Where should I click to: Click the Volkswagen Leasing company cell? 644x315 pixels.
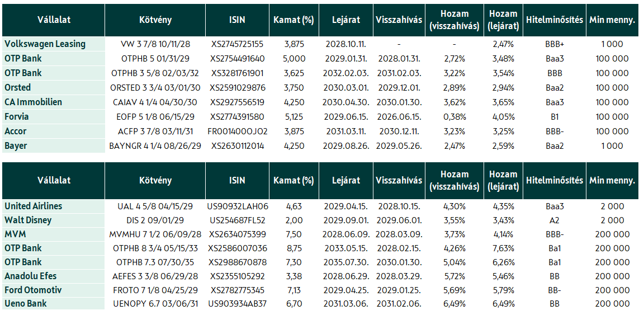pyautogui.click(x=53, y=44)
